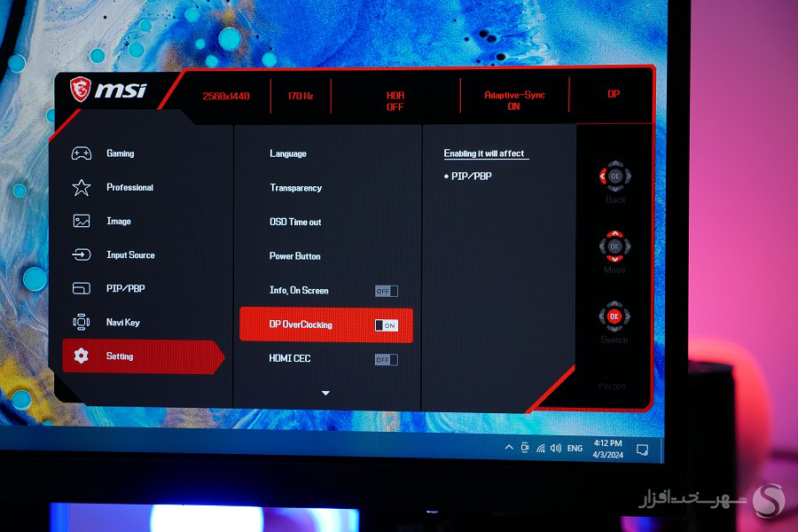This screenshot has width=798, height=532.
Task: Click the Professional star icon
Action: (x=80, y=187)
